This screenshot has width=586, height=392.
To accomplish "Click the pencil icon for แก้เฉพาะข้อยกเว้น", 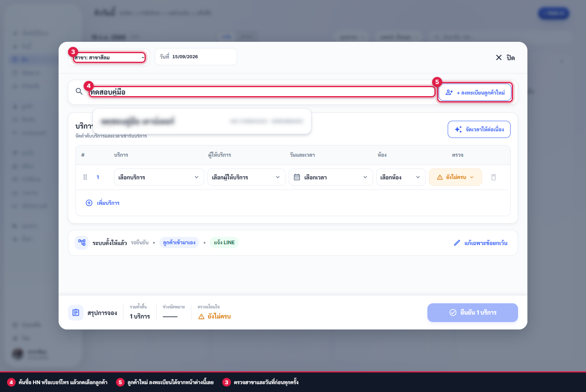I will (x=457, y=243).
